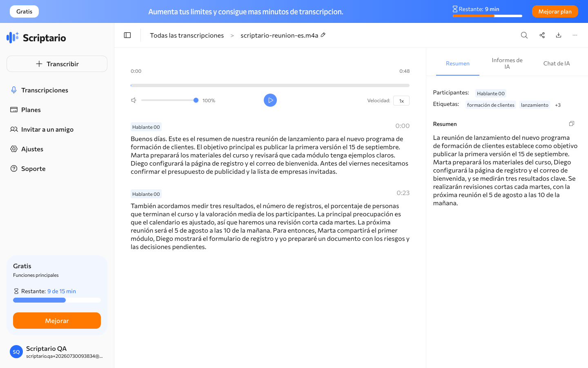This screenshot has width=588, height=368.
Task: Click the share icon in header
Action: (542, 35)
